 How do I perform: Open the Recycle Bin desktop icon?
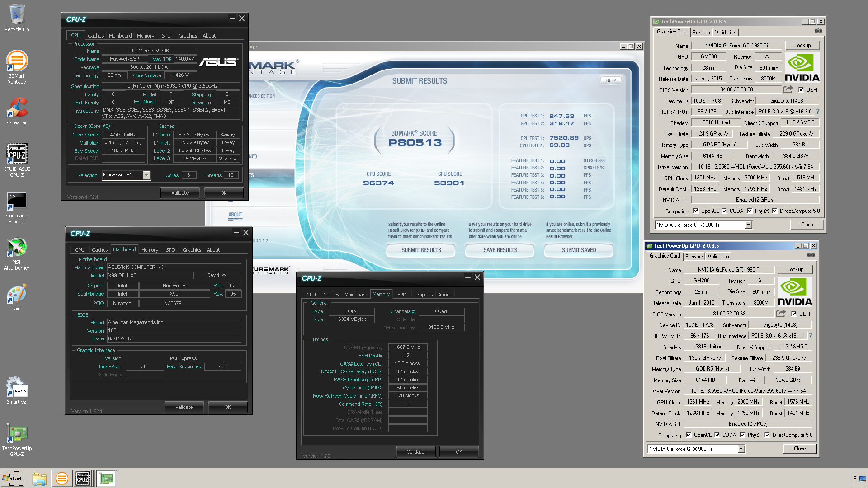[17, 18]
